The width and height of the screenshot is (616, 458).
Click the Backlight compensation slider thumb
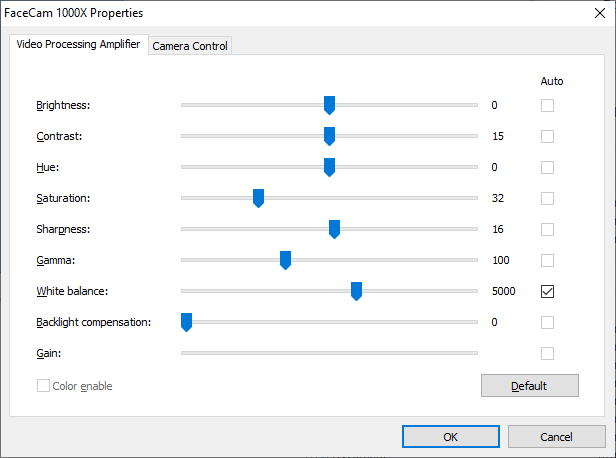pyautogui.click(x=186, y=322)
